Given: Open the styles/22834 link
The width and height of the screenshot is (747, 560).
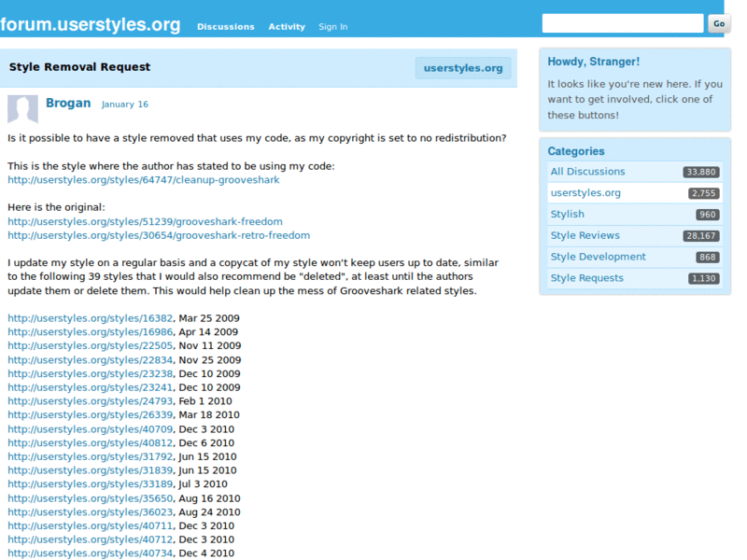Looking at the screenshot, I should point(90,360).
